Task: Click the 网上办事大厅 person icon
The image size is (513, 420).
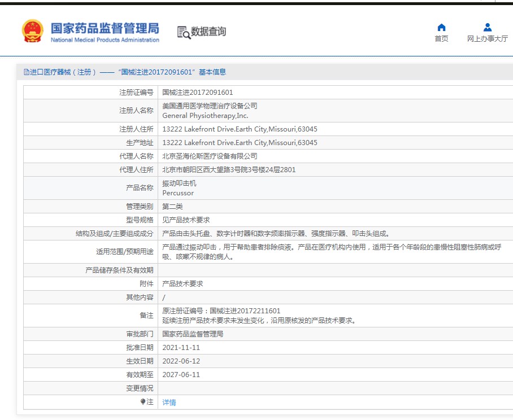Action: coord(488,27)
